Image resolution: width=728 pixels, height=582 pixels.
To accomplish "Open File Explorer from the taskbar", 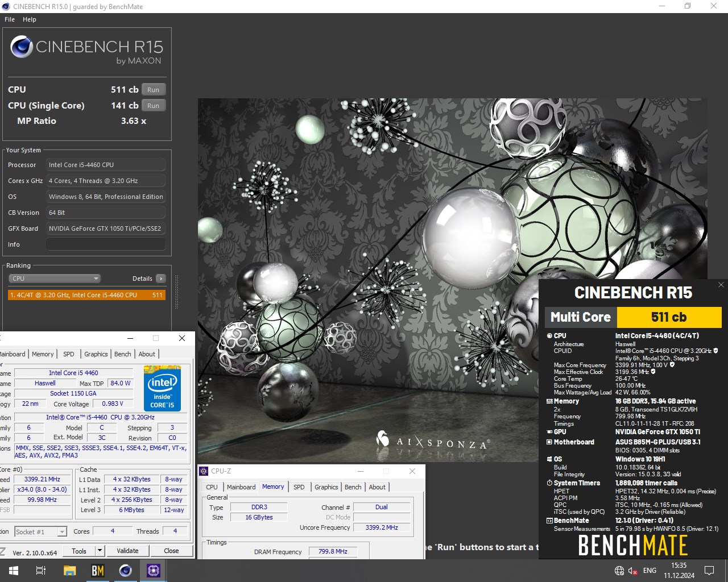I will pos(69,571).
